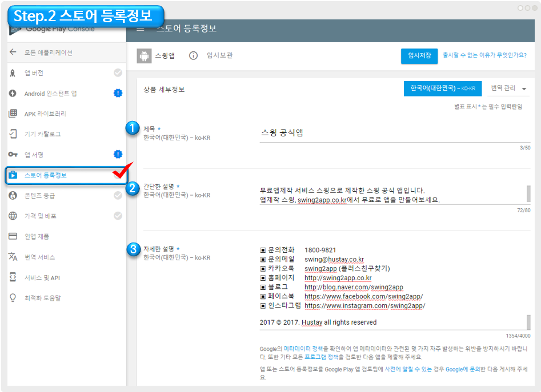Screen dimensions: 541x392
Task: Click the blue alert badge beside Android 인스턴트 앱
Action: (118, 93)
